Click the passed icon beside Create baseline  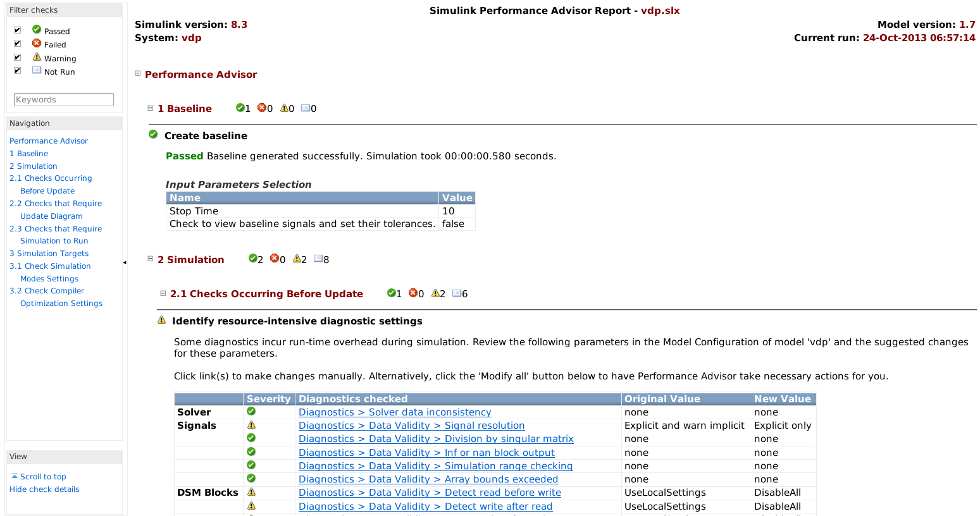(153, 134)
